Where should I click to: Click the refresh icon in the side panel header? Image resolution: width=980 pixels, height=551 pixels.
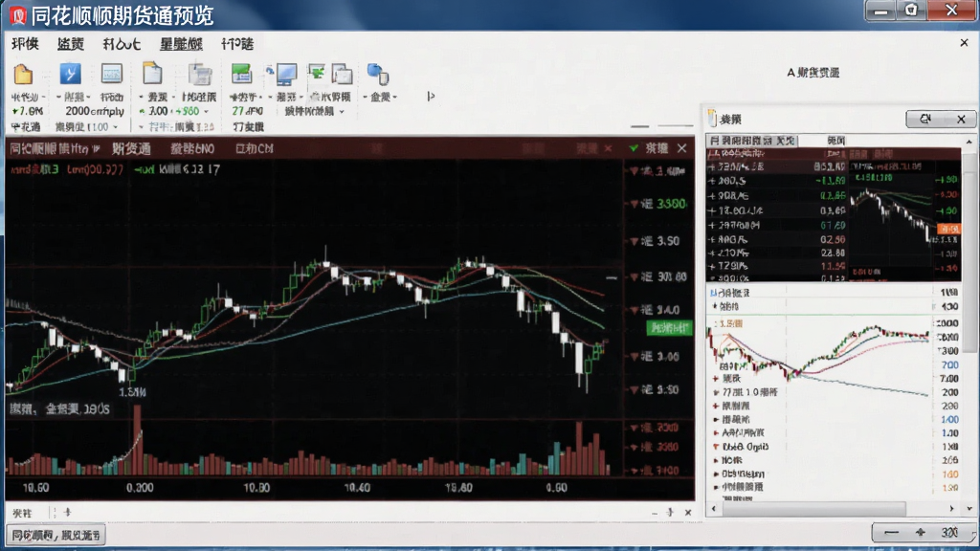925,119
